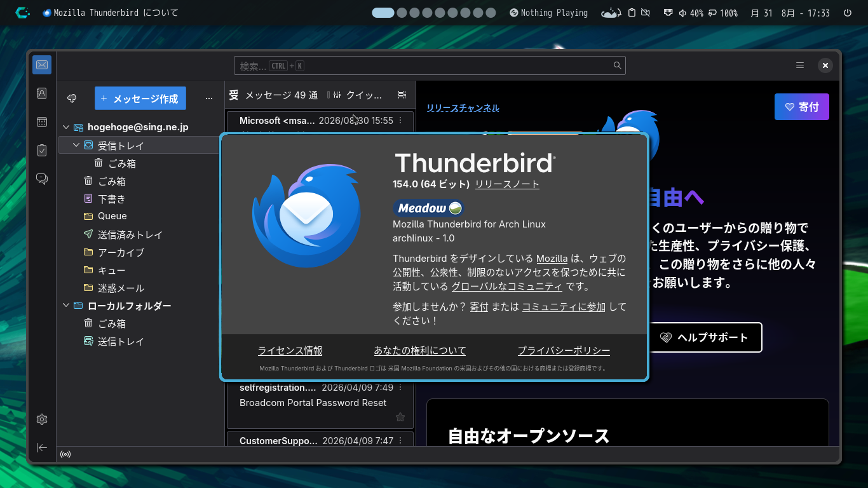Open the Thunderbird hamburger app menu
Screen dimensions: 868x488
[x=800, y=65]
